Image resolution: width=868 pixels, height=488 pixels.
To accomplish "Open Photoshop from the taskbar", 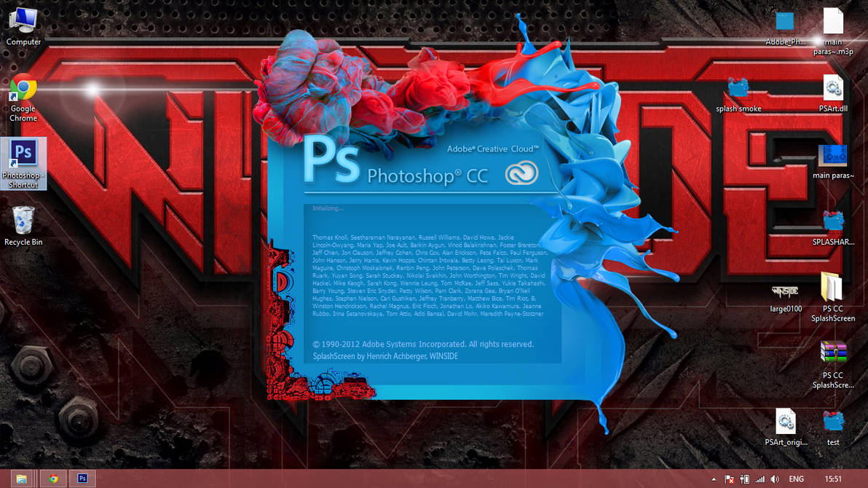I will (82, 479).
